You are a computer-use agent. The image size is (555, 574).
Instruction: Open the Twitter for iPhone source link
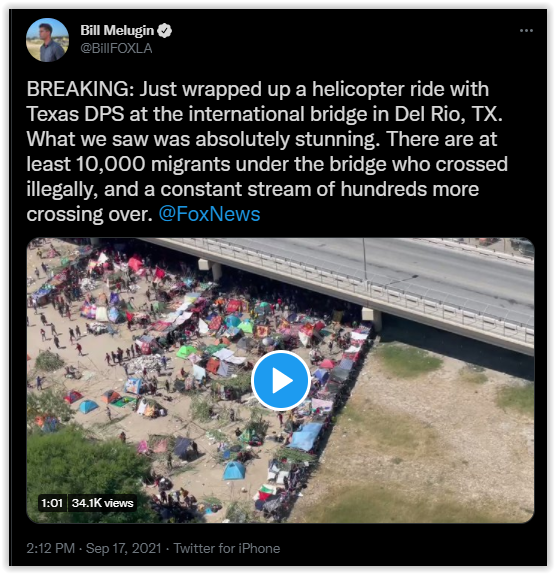[x=227, y=548]
